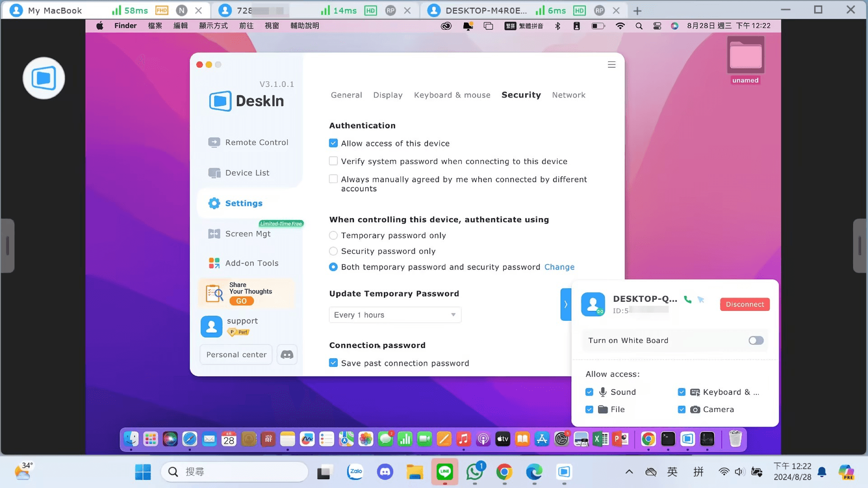The height and width of the screenshot is (488, 868).
Task: Open Music app in the dock
Action: point(463,439)
